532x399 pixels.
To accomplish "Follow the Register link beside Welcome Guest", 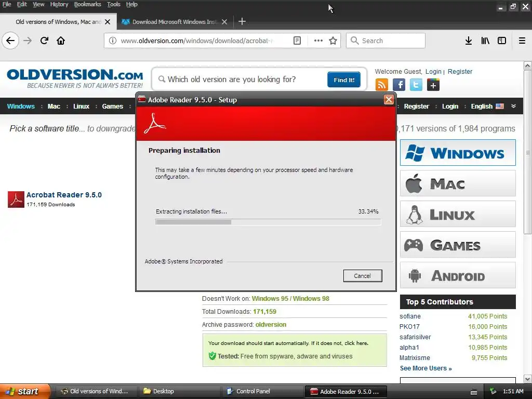I will (x=460, y=72).
